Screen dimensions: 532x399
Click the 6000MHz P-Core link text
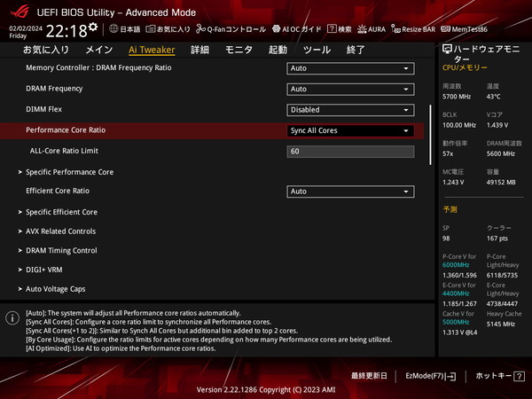click(456, 265)
